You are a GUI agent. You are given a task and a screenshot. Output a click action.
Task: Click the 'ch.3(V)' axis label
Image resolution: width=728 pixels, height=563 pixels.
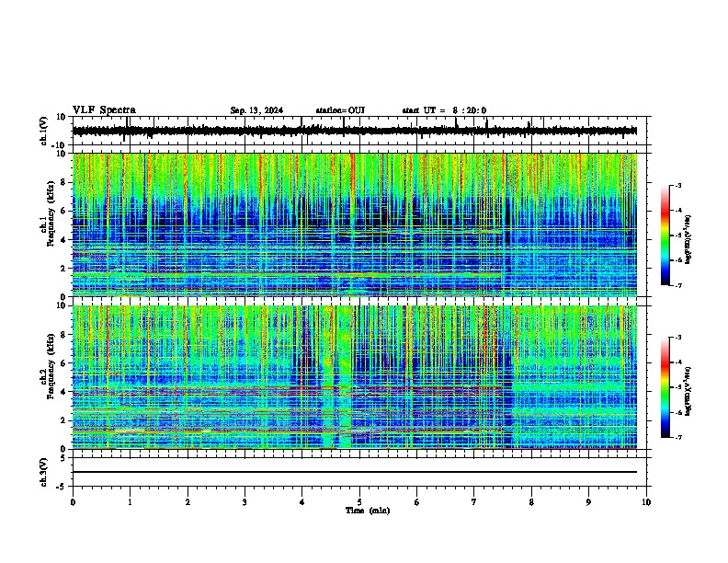(x=43, y=472)
